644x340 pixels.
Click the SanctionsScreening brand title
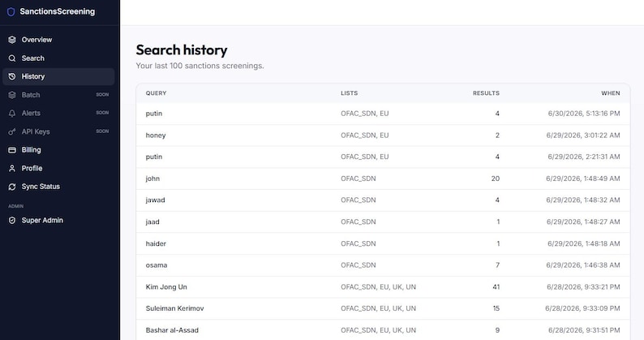57,11
